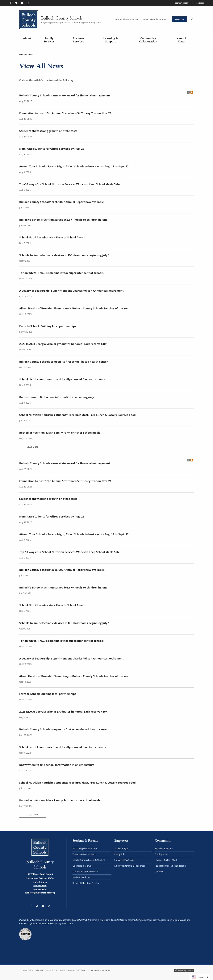Open footer link Calendars & Menus
This screenshot has width=213, height=980.
pyautogui.click(x=82, y=866)
